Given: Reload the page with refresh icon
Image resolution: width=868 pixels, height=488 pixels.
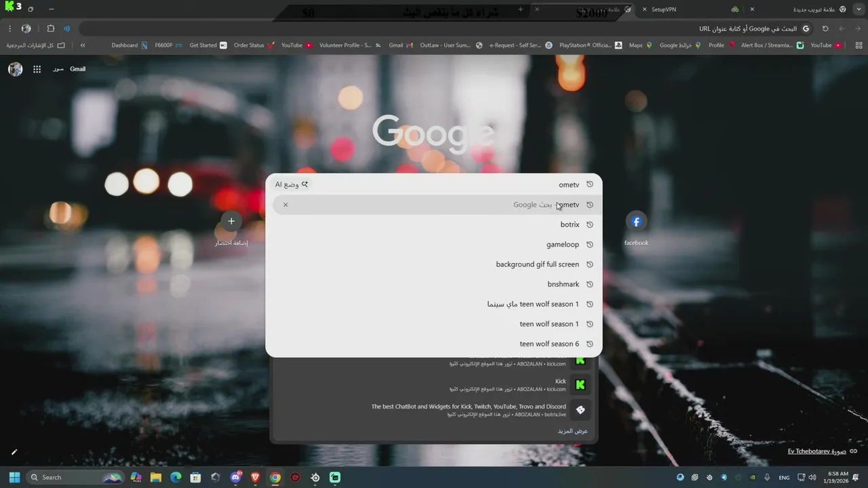Looking at the screenshot, I should [x=825, y=28].
